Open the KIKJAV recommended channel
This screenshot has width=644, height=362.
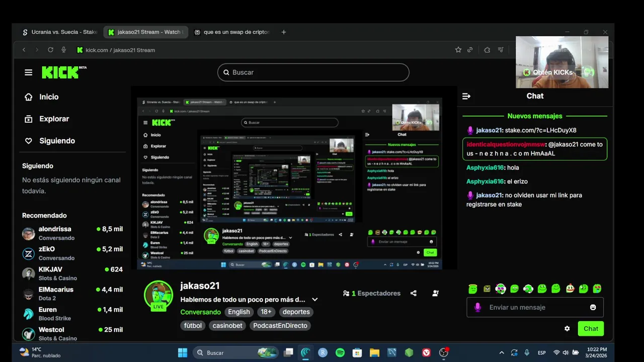tap(72, 274)
